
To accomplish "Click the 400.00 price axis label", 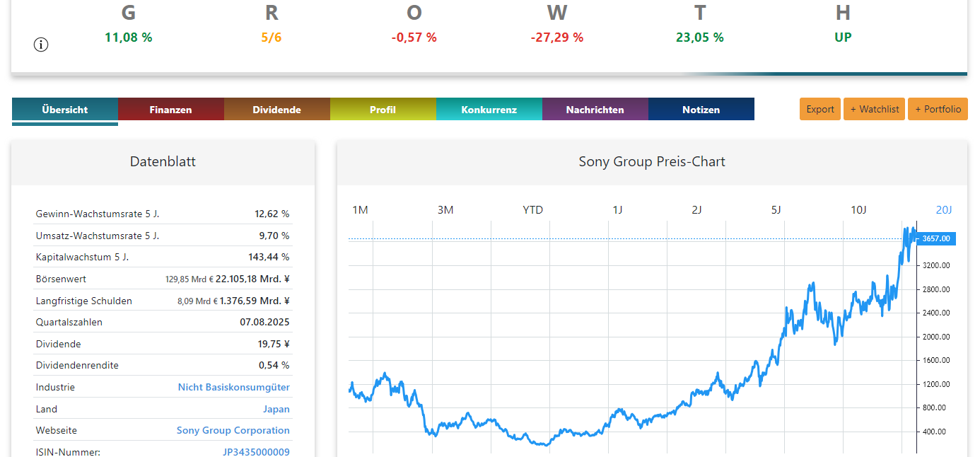I will [936, 432].
